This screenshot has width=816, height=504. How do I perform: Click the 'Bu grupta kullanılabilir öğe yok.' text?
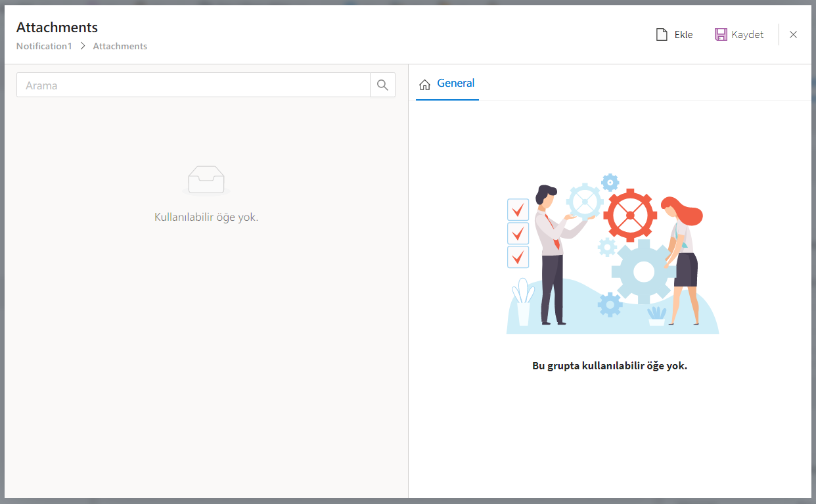coord(610,366)
